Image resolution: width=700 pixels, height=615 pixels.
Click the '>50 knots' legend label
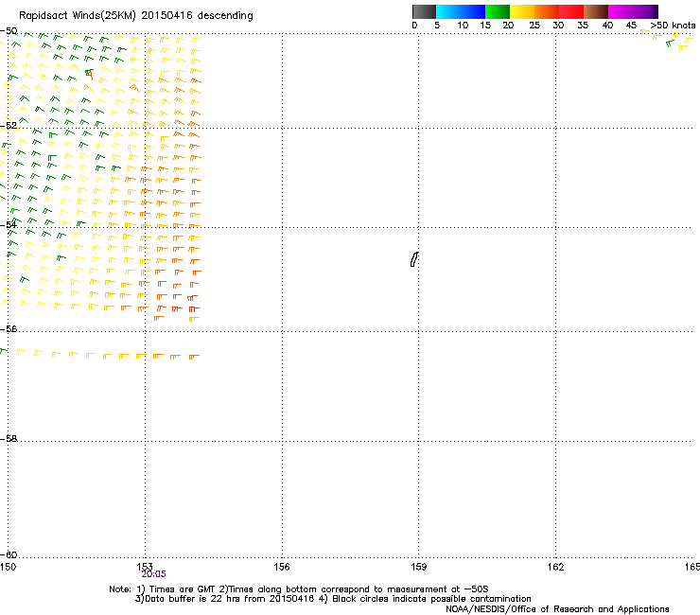click(x=673, y=26)
